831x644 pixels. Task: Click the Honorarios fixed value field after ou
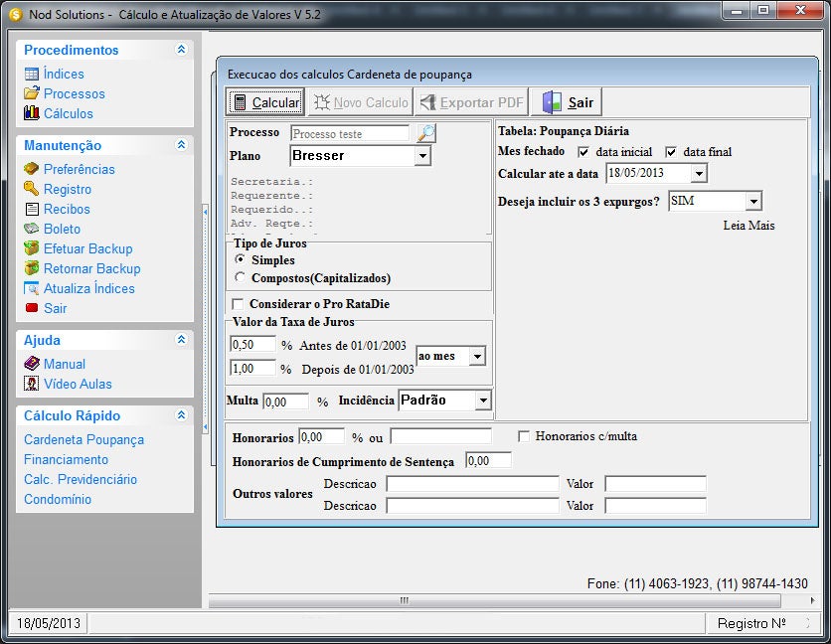[x=441, y=436]
